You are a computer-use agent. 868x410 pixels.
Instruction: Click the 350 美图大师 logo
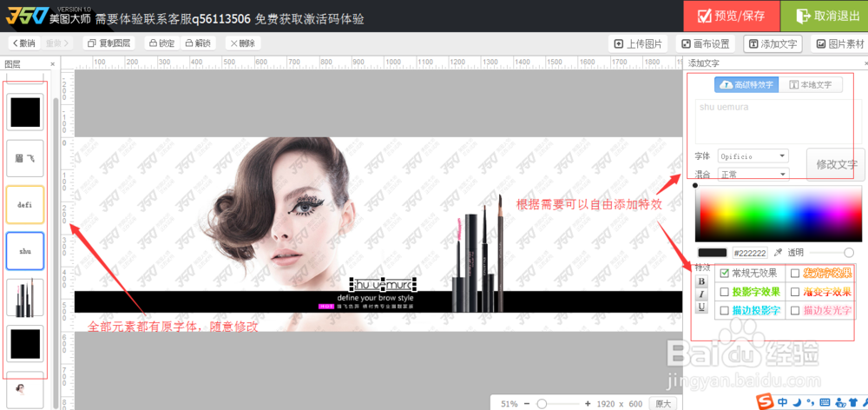pos(46,17)
